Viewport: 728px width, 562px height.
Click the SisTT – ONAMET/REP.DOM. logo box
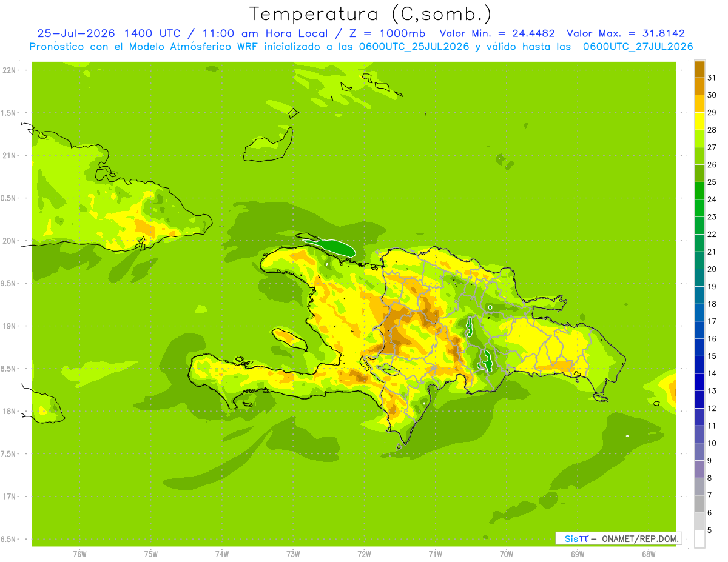(x=618, y=538)
